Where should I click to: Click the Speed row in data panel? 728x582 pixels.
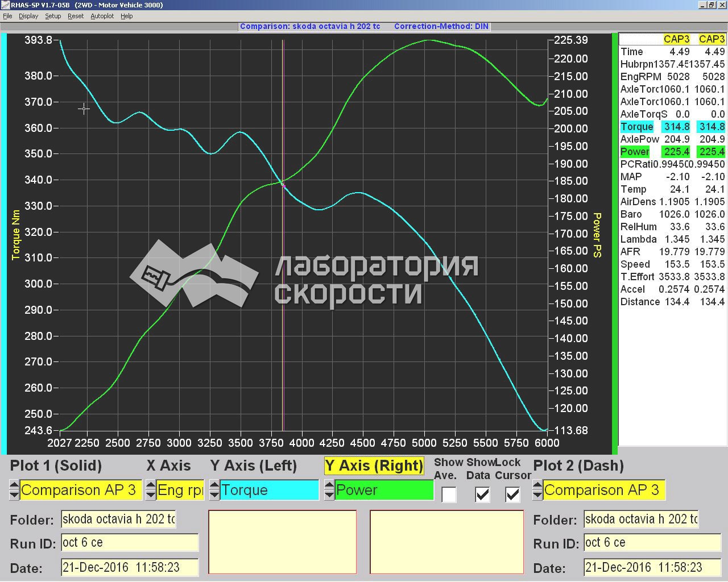click(x=672, y=264)
